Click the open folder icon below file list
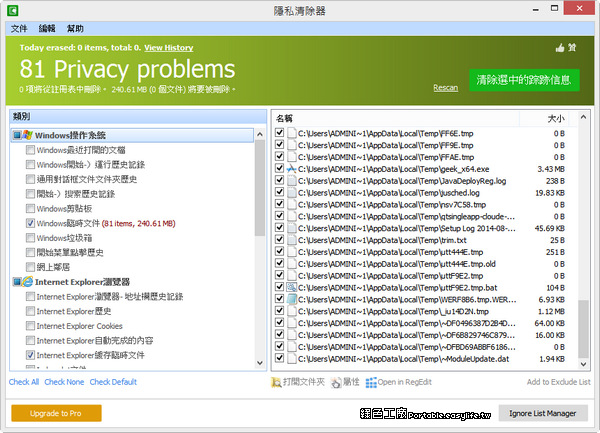Viewport: 600px width, 433px height. (x=276, y=382)
